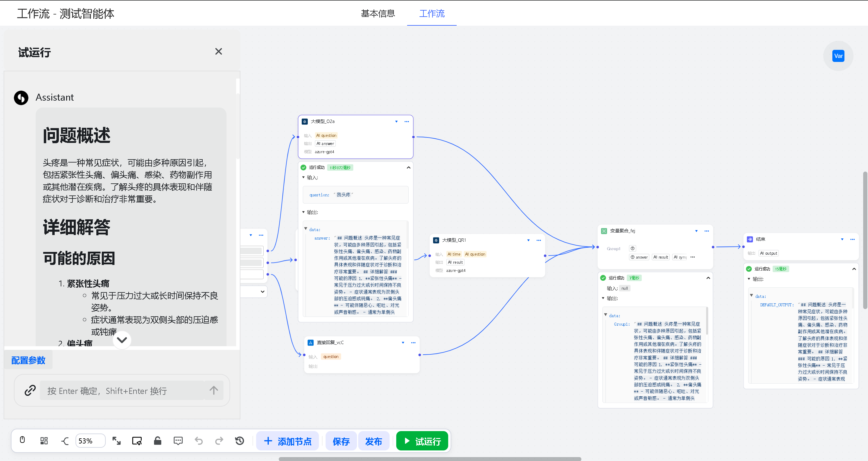This screenshot has width=868, height=461.
Task: Click the comment bubble icon
Action: click(x=178, y=440)
